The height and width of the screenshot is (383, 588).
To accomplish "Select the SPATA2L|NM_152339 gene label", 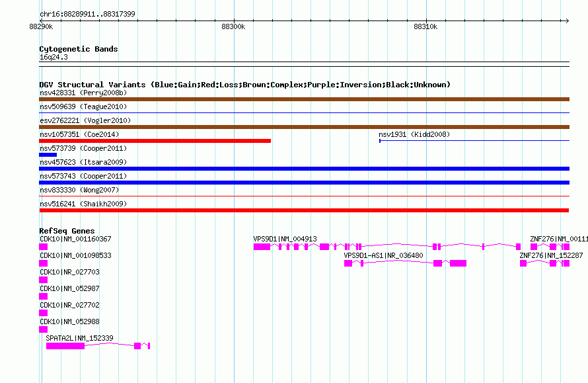I will (x=79, y=338).
